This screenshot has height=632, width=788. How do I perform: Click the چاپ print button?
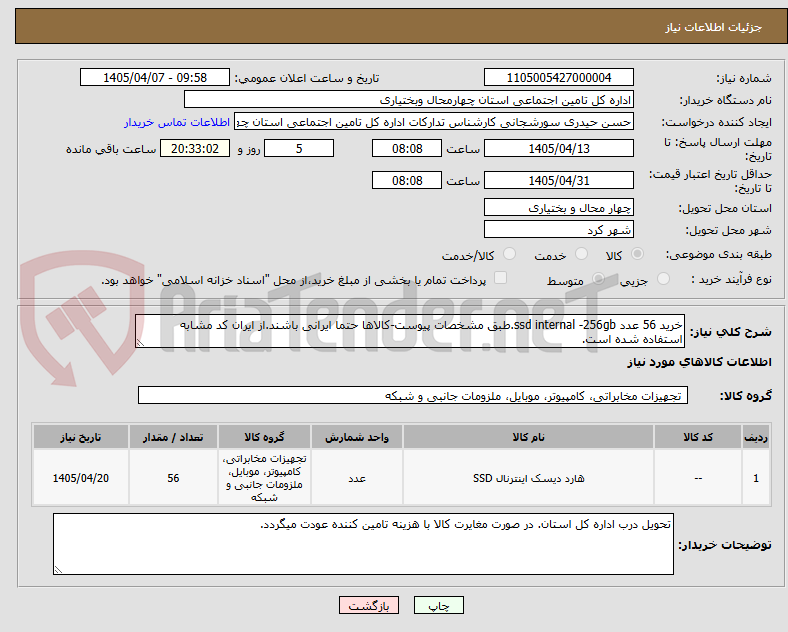pos(439,605)
